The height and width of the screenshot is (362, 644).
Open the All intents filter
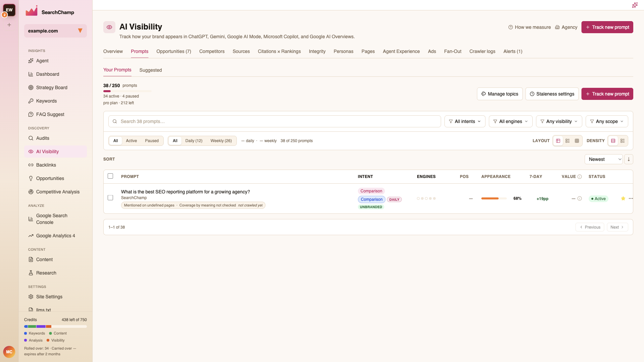(x=465, y=121)
